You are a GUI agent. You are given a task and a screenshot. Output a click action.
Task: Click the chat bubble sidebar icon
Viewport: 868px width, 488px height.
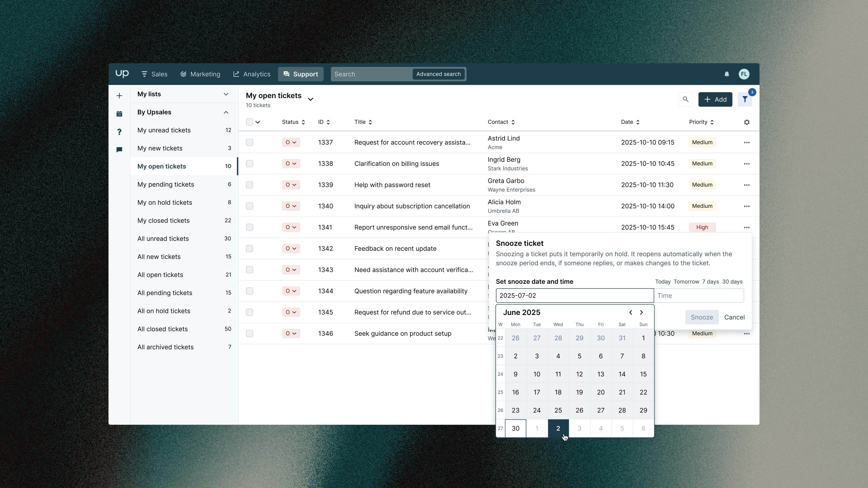tap(119, 150)
